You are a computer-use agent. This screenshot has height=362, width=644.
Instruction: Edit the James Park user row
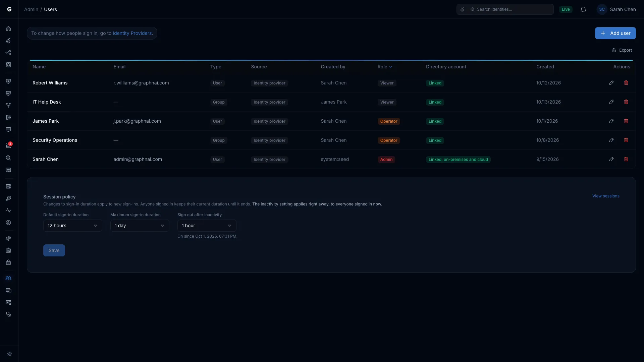pos(611,121)
